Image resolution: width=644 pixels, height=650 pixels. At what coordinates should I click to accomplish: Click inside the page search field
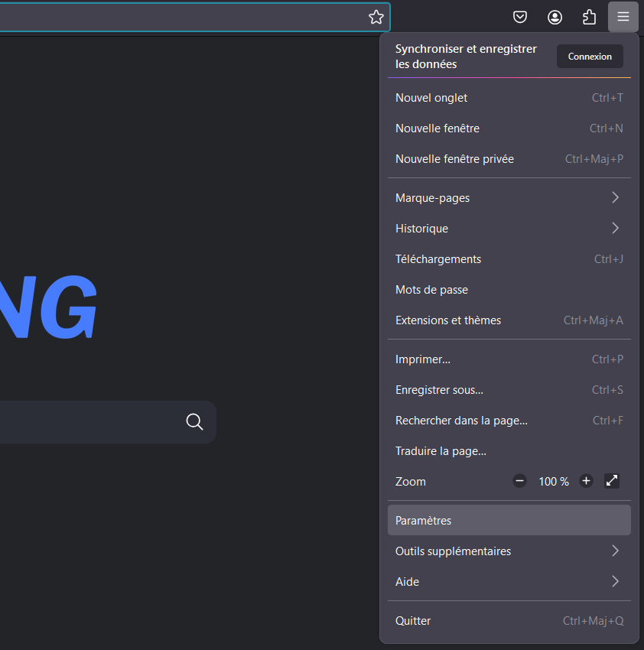point(84,422)
